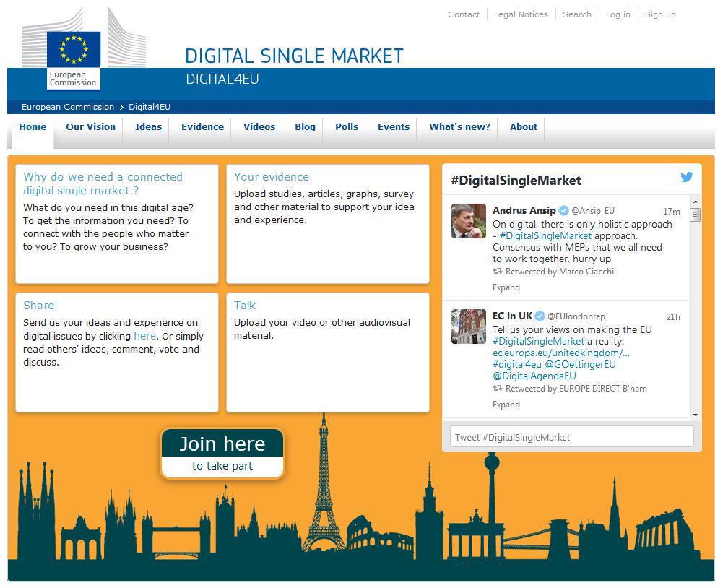
Task: Open the Evidence tab
Action: (202, 127)
